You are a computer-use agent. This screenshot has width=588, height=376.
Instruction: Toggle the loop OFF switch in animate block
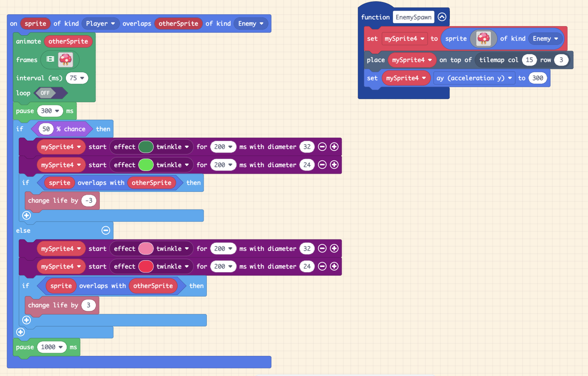[51, 93]
